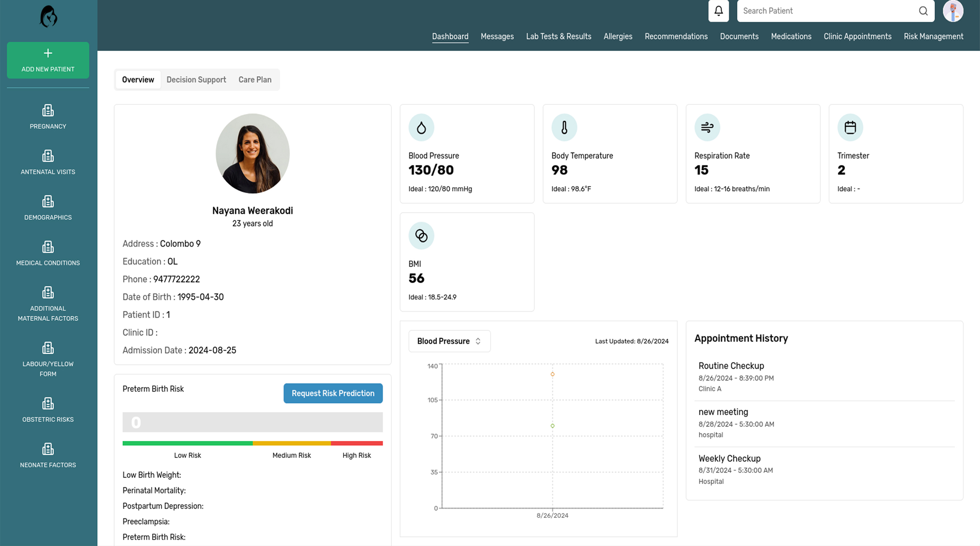Open Neonate Factors icon
The width and height of the screenshot is (980, 546).
coord(48,449)
